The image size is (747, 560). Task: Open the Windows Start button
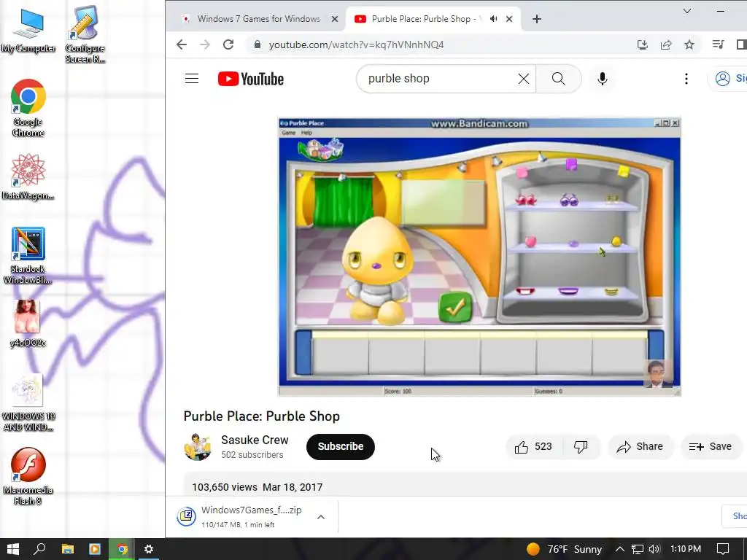(x=13, y=549)
